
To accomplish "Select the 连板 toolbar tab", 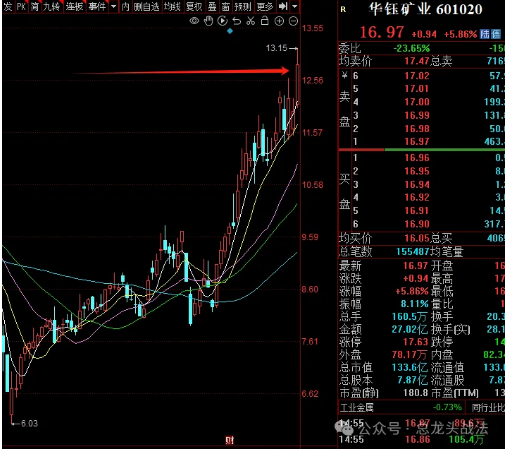I will [74, 6].
